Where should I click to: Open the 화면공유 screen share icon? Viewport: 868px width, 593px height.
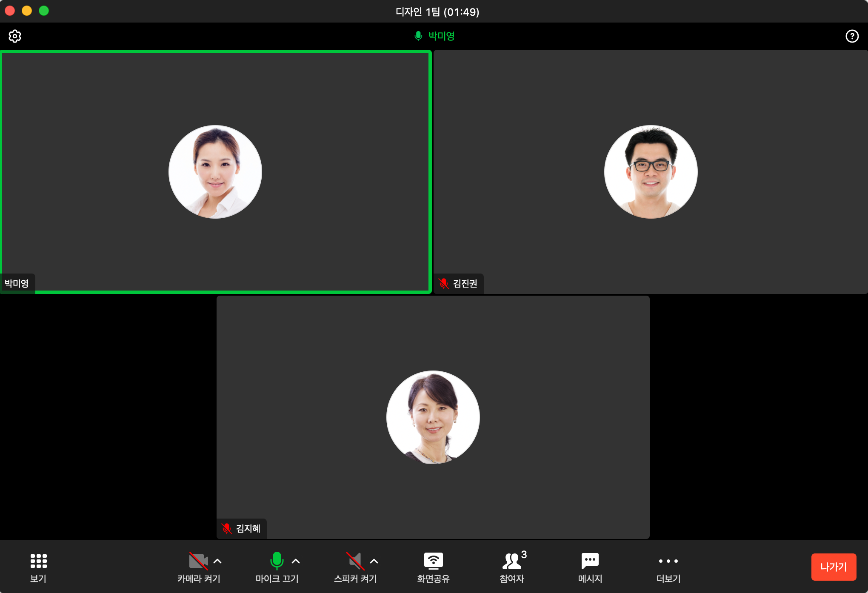[x=433, y=561]
